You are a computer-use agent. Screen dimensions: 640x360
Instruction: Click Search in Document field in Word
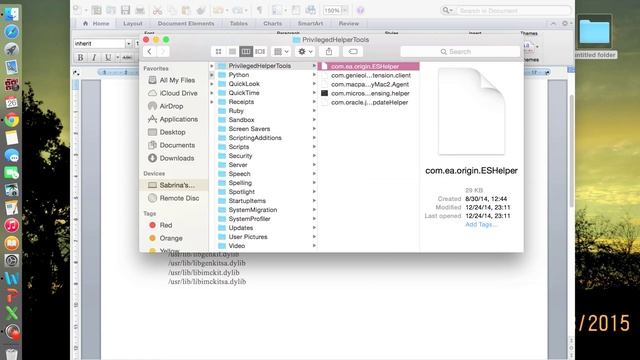(506, 10)
